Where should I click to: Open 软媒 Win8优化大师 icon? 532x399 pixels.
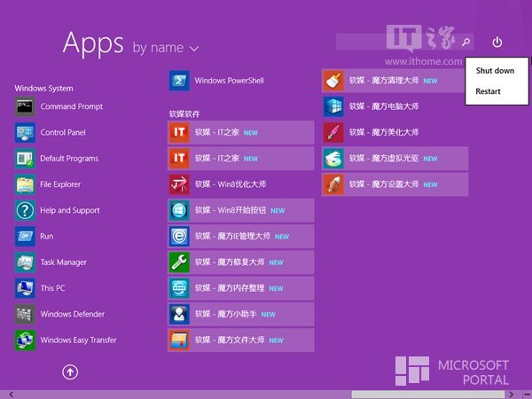click(x=179, y=184)
